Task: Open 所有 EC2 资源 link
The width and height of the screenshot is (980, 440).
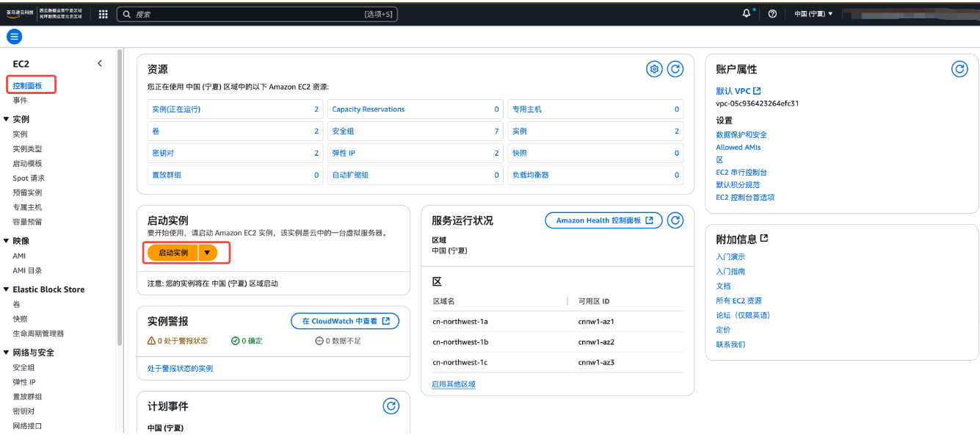Action: tap(738, 301)
